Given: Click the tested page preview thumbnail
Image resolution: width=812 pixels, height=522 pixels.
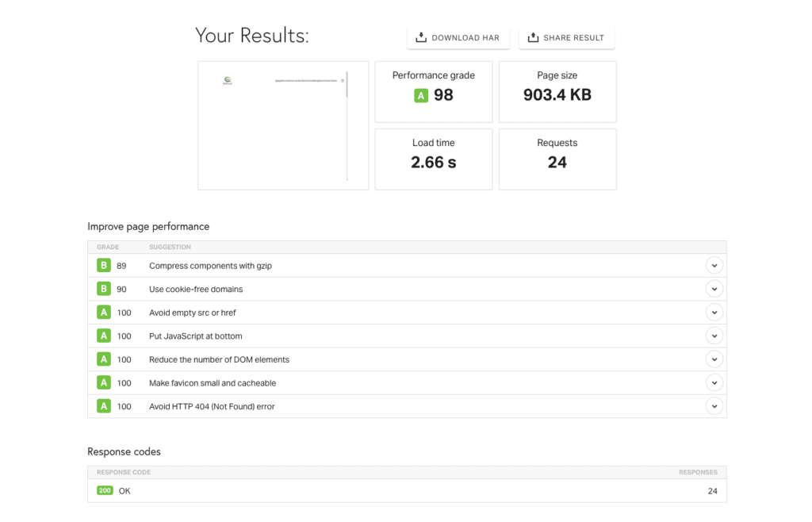Looking at the screenshot, I should pyautogui.click(x=283, y=125).
